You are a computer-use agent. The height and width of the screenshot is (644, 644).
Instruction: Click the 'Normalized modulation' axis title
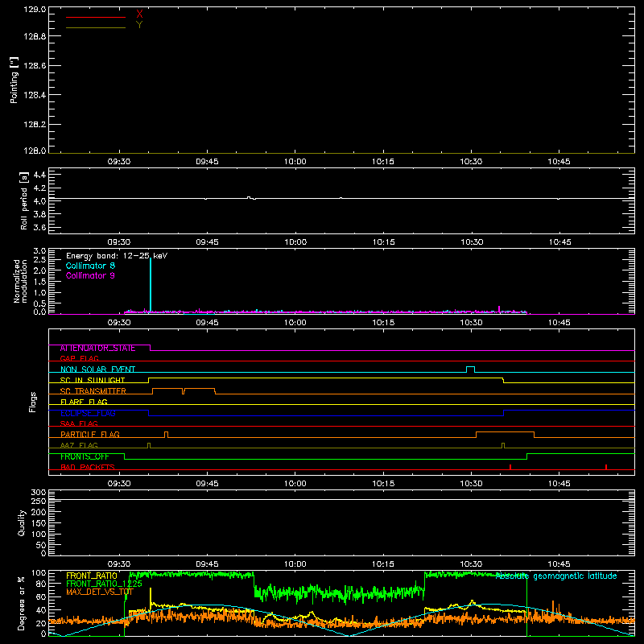click(x=20, y=281)
